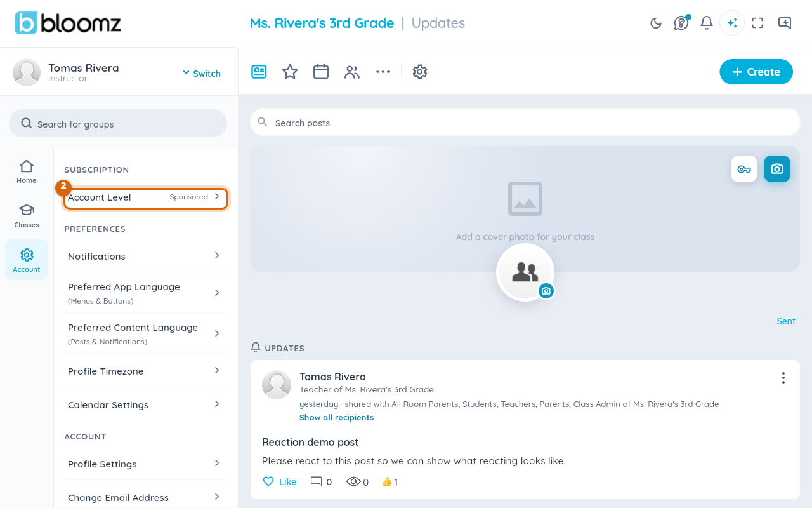Open Classes in left navigation
The width and height of the screenshot is (812, 508).
pyautogui.click(x=27, y=216)
